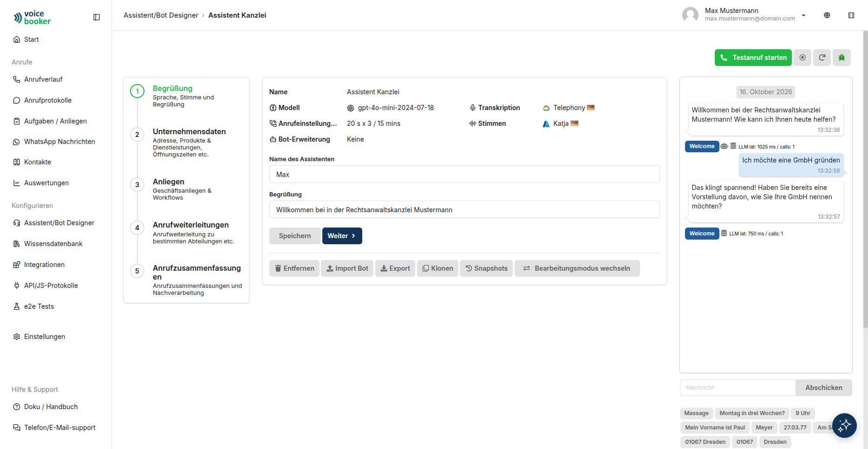Click the record icon next to Testanruf starten

[803, 58]
